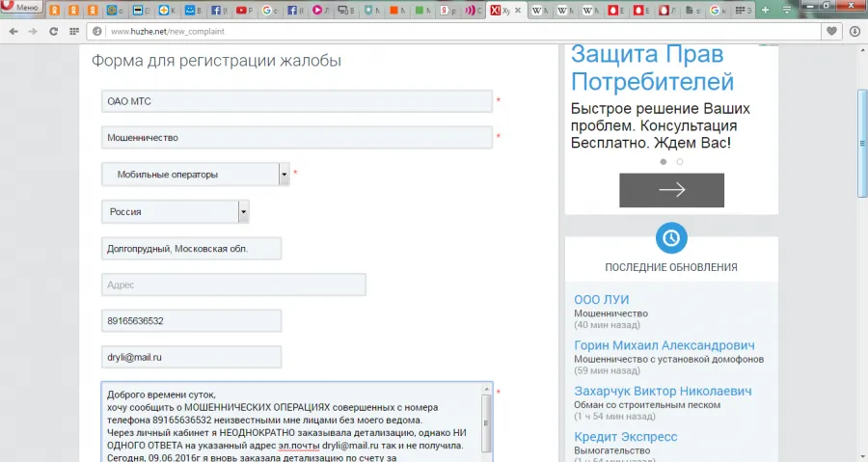This screenshot has width=868, height=462.
Task: Select the second carousel dot in ad
Action: point(680,162)
